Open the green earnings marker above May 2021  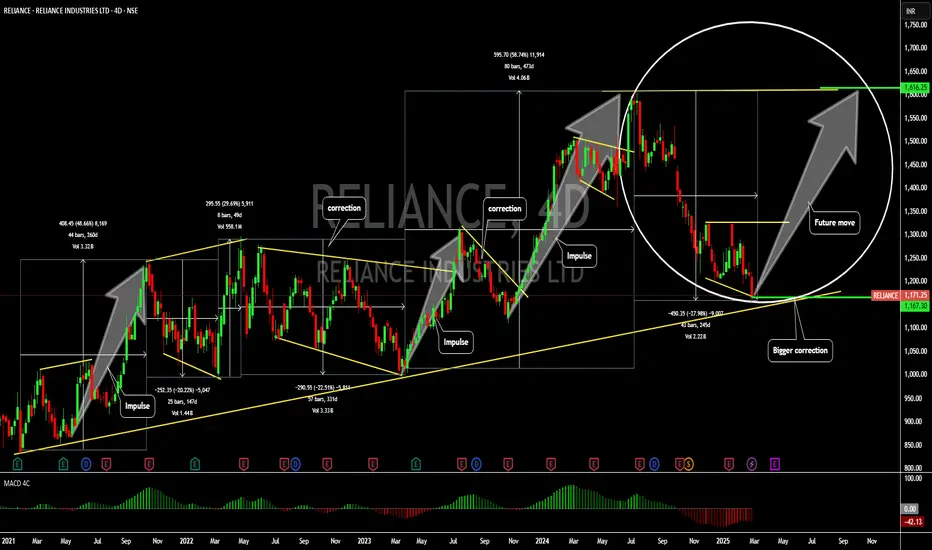pos(64,464)
